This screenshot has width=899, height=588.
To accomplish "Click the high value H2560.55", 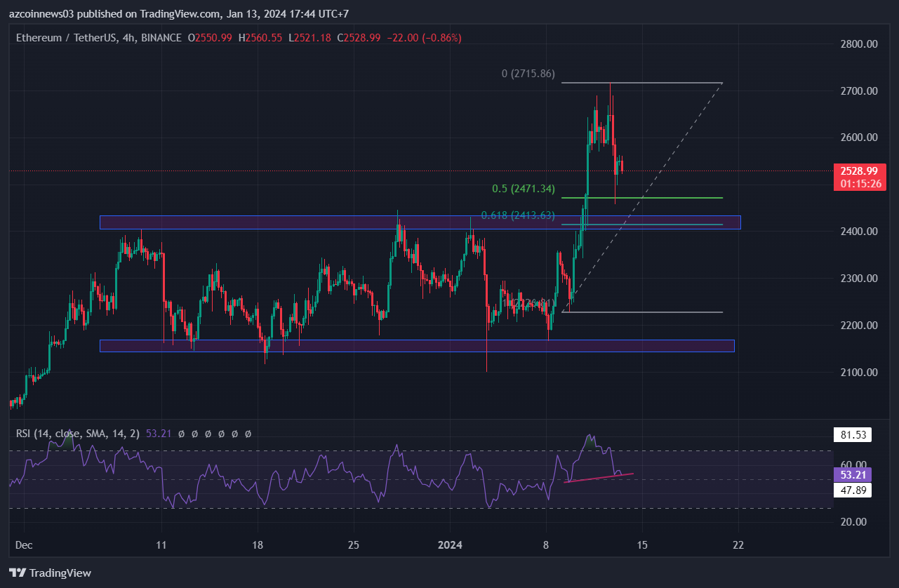I will tap(260, 38).
